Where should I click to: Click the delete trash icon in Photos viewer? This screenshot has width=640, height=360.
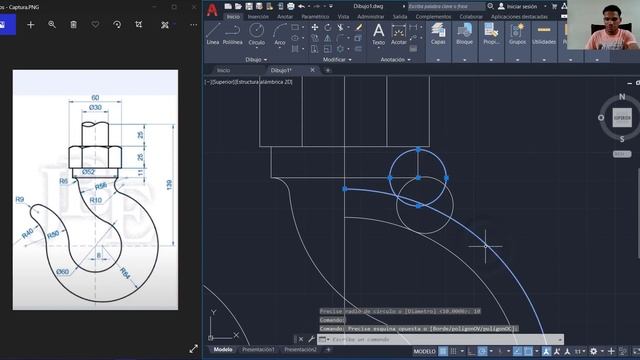click(x=73, y=24)
